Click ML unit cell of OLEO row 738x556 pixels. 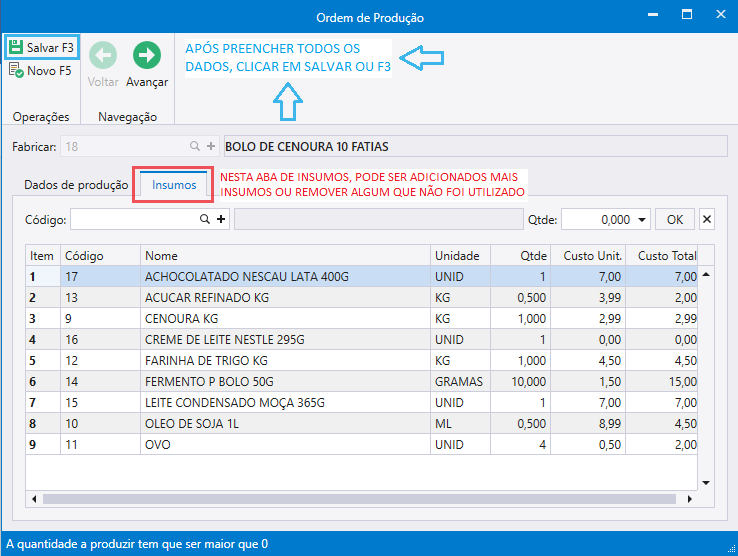[460, 423]
